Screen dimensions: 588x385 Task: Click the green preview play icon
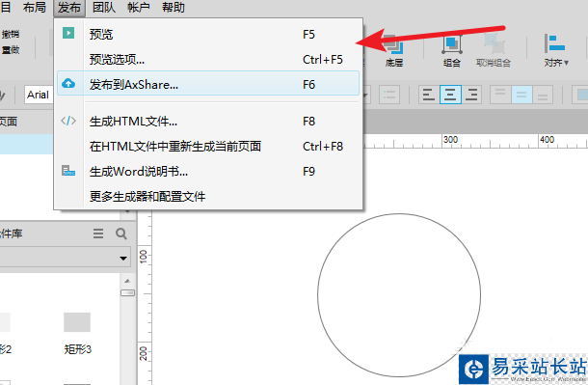[x=68, y=33]
